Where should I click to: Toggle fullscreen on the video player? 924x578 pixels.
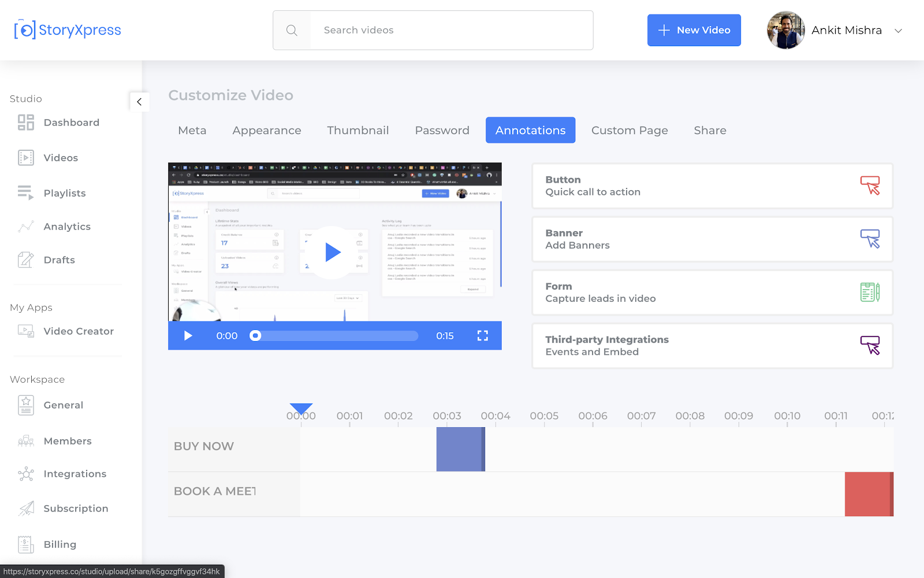tap(483, 336)
